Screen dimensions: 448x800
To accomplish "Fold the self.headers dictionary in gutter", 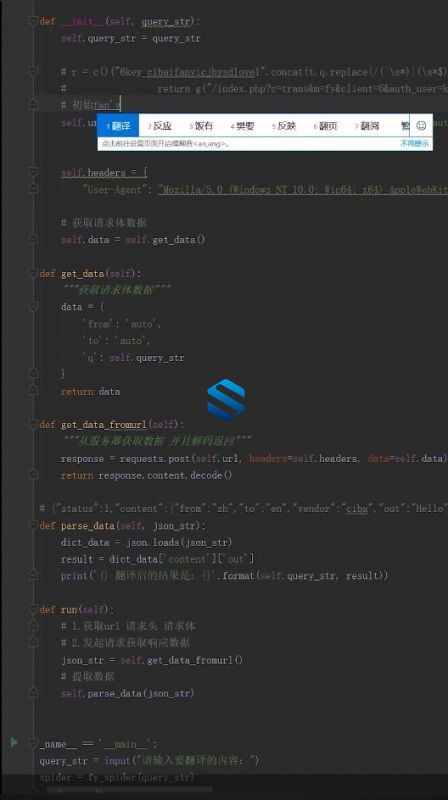I will (x=33, y=172).
